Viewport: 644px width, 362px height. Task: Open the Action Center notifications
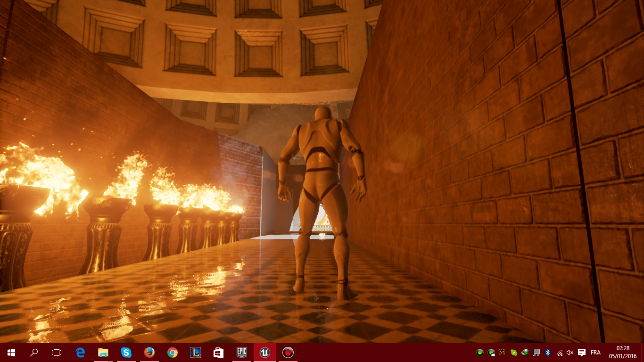(x=582, y=353)
